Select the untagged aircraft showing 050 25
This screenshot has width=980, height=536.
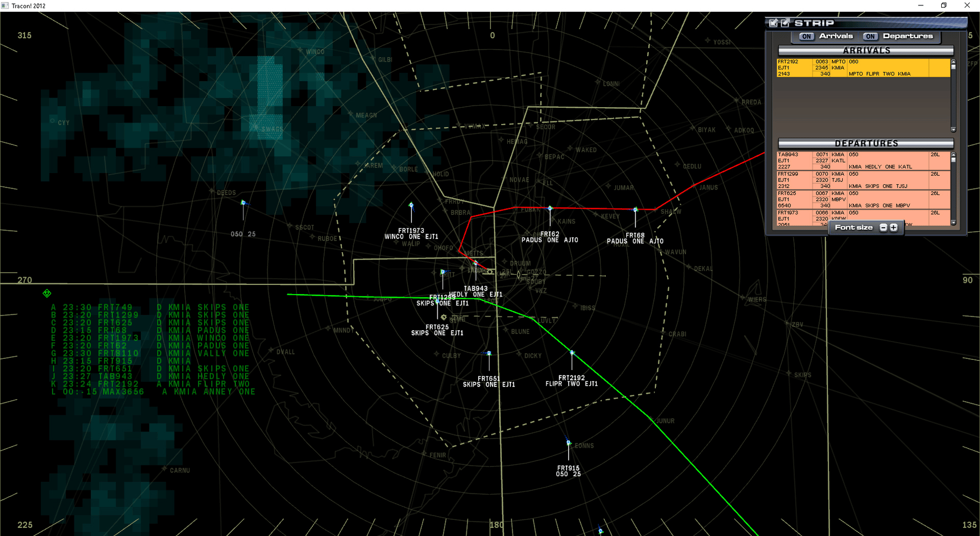243,203
